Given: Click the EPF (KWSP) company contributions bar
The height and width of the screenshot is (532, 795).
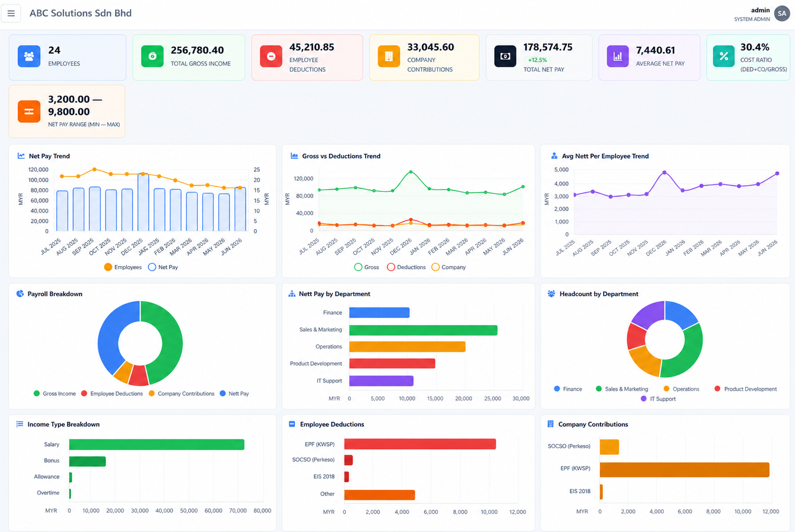Looking at the screenshot, I should [685, 470].
